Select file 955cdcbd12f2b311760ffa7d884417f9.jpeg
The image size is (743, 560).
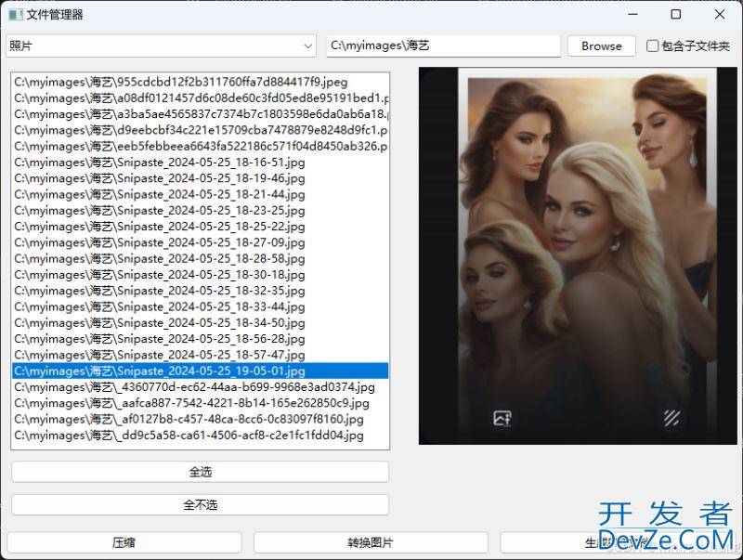coord(181,82)
